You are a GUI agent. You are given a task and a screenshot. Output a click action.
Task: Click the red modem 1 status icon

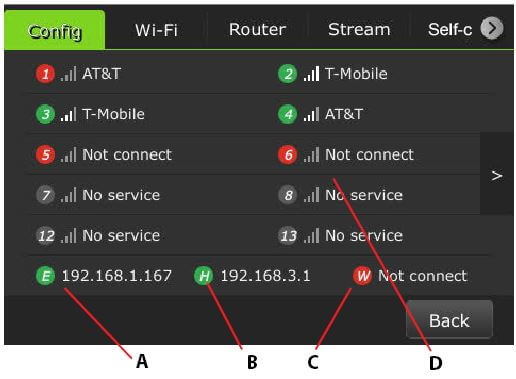point(45,74)
